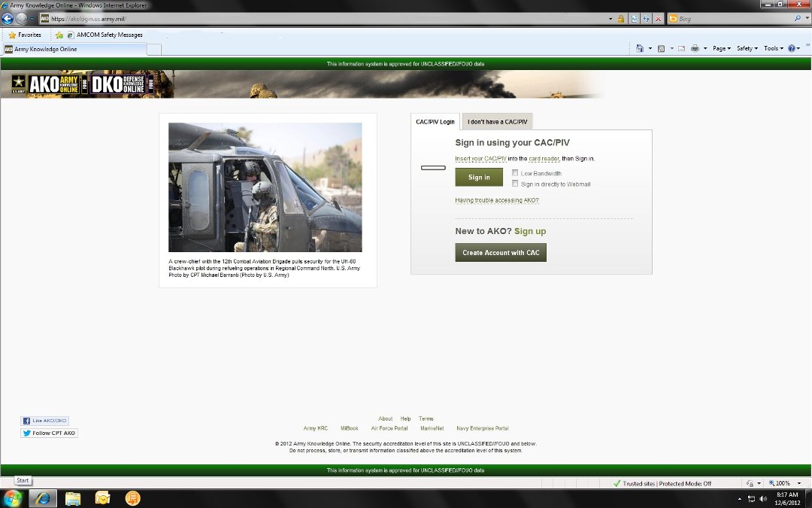
Task: Click Create Account with CAC button
Action: point(501,252)
